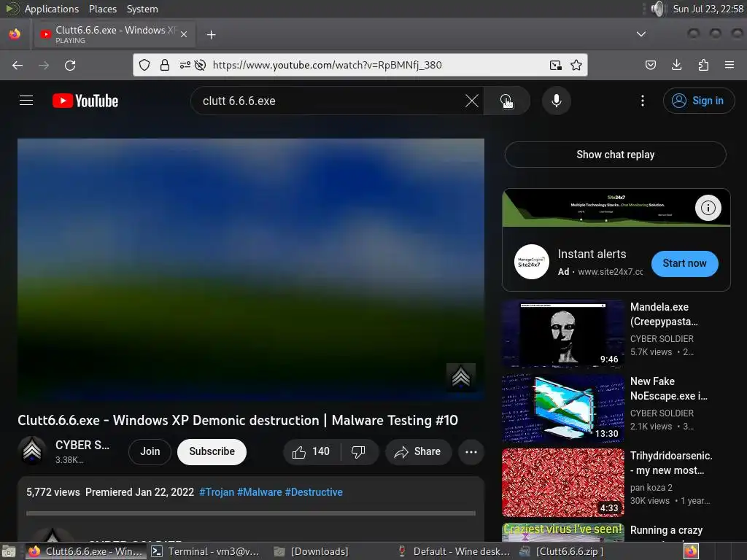
Task: Open autoplay blocked permission icon
Action: (x=200, y=65)
